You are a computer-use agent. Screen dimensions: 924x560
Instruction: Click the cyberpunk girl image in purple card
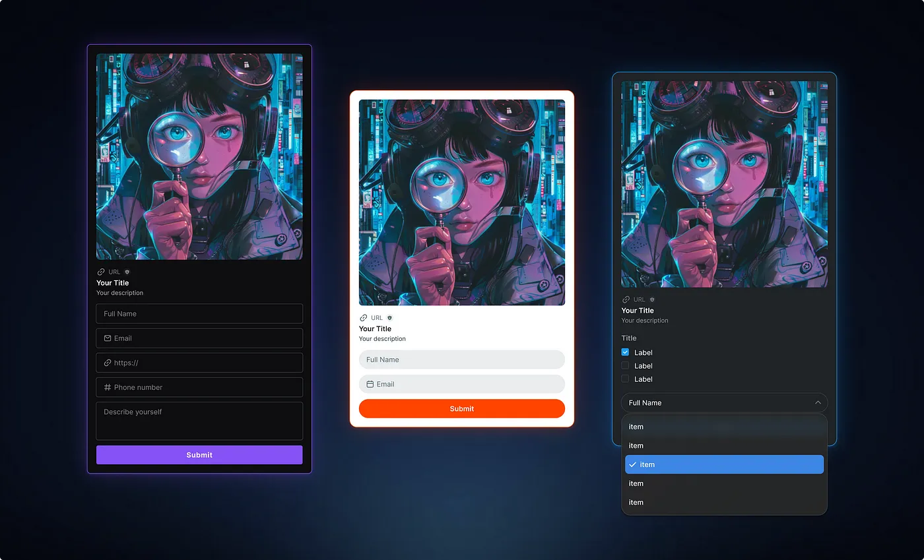coord(199,156)
